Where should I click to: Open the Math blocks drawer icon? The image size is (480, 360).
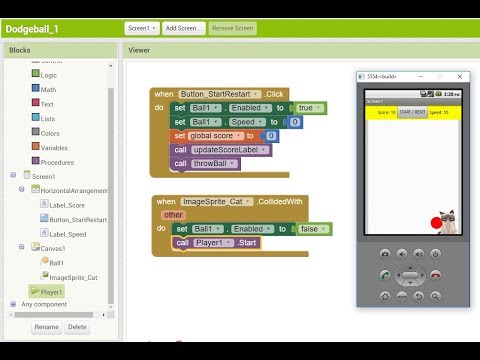coord(36,88)
